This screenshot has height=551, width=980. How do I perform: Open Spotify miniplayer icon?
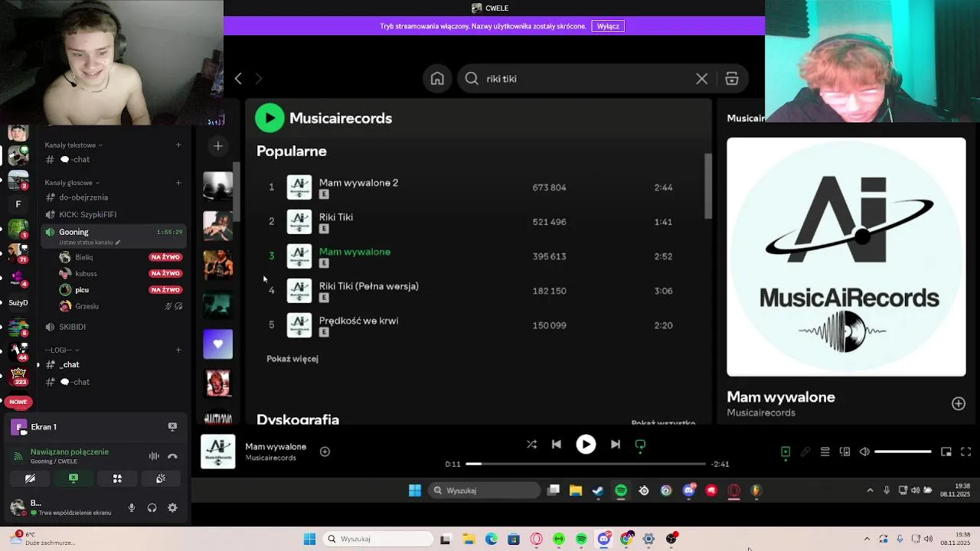click(x=946, y=452)
